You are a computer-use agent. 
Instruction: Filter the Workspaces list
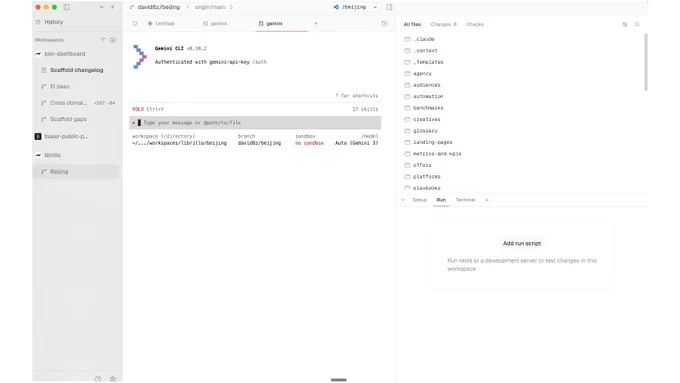pos(103,40)
